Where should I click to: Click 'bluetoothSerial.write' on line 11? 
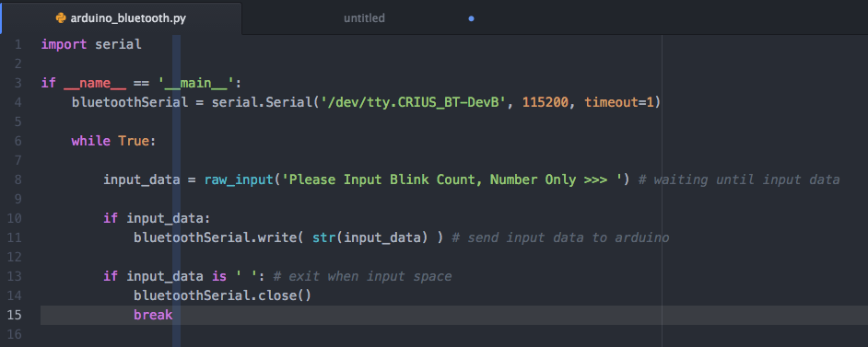pyautogui.click(x=216, y=237)
